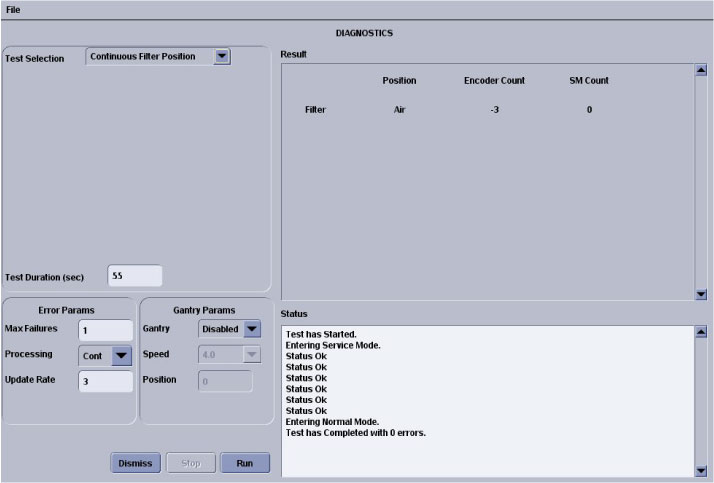The height and width of the screenshot is (483, 714).
Task: Click the Test Duration input field
Action: [134, 276]
